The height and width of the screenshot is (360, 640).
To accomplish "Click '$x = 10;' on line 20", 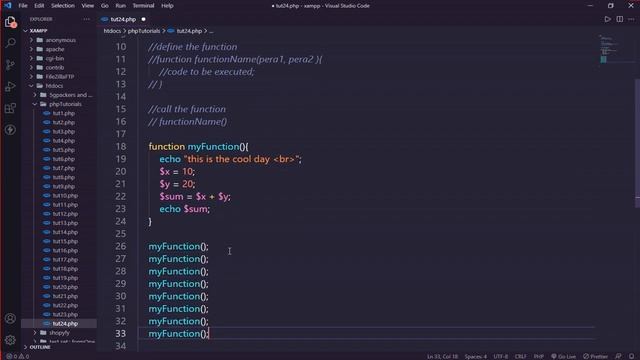I will click(x=177, y=171).
